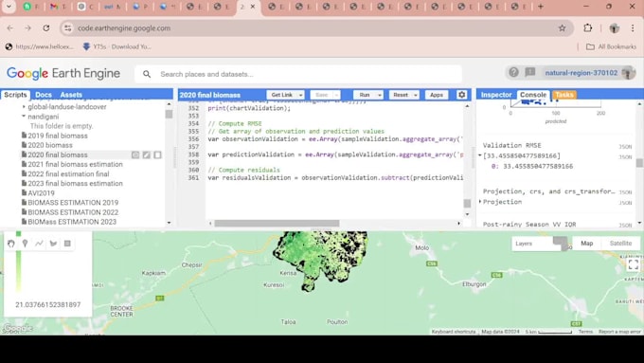
Task: Open browser extensions puzzle icon
Action: tap(588, 27)
